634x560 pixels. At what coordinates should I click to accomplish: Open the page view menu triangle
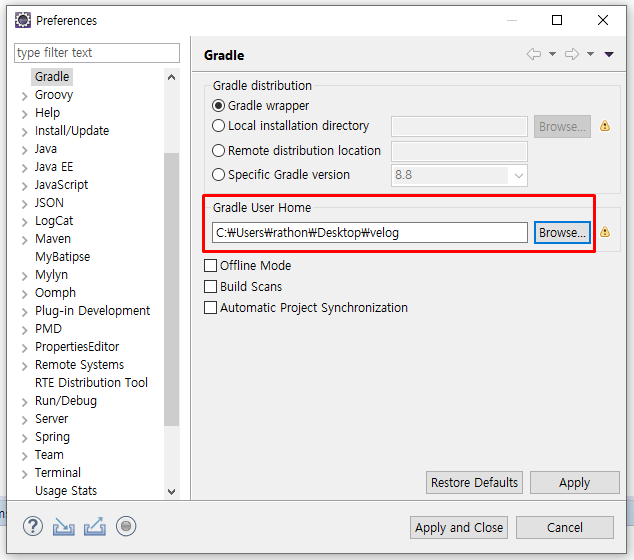click(x=609, y=54)
